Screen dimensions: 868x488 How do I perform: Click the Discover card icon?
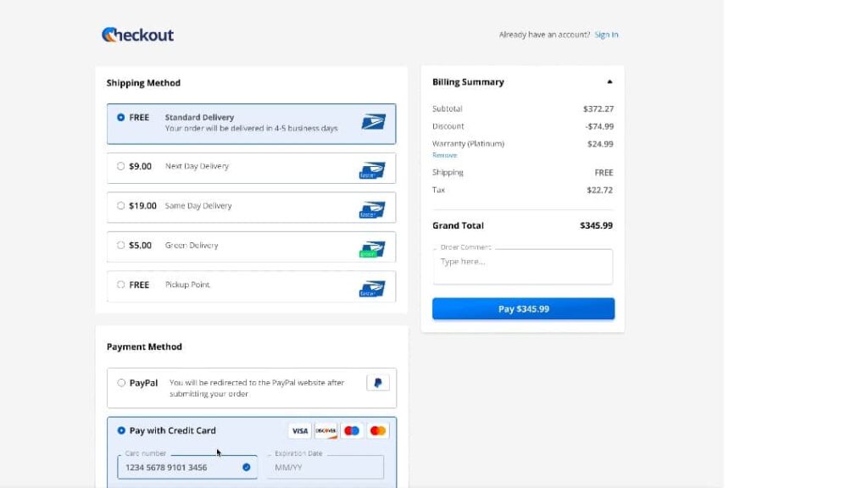(325, 431)
